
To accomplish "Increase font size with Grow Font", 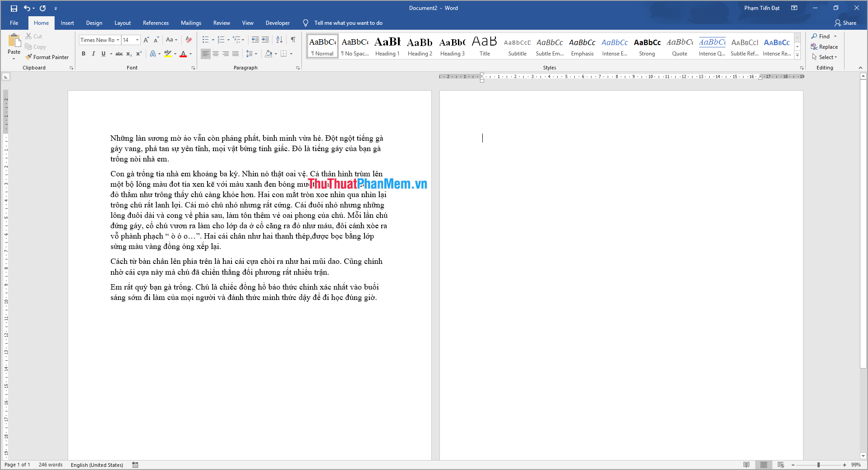I will [x=146, y=40].
